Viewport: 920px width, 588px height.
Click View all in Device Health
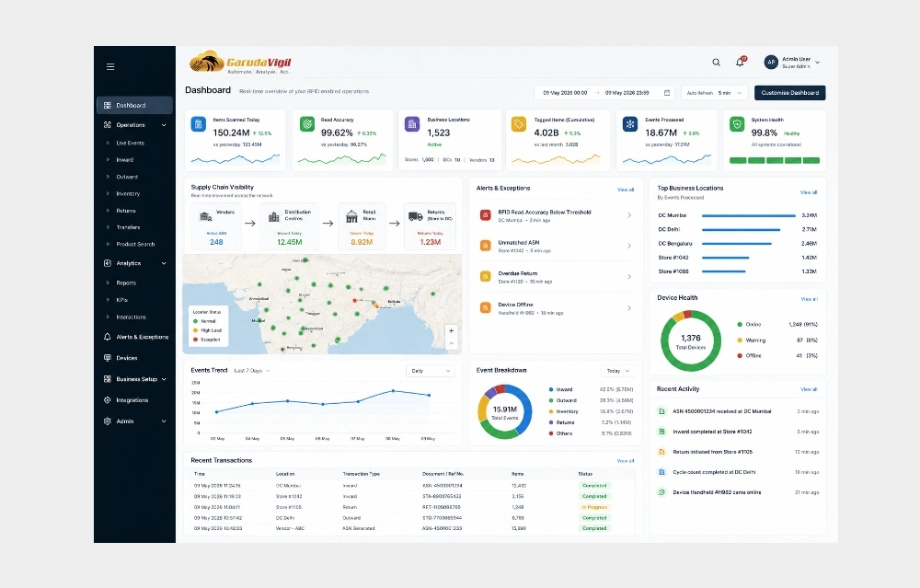pyautogui.click(x=809, y=299)
